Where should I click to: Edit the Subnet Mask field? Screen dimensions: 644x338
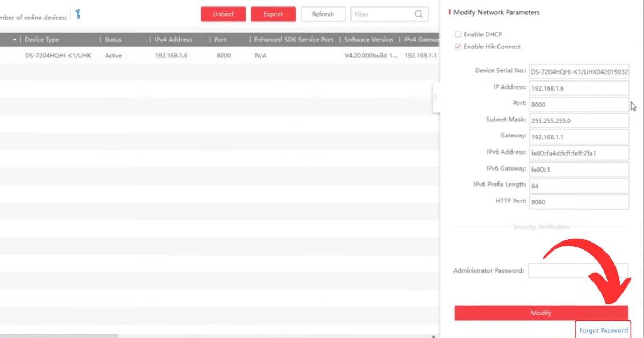(x=579, y=121)
